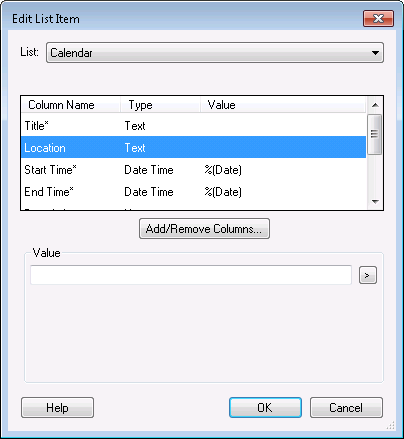Click the Value column header

(283, 105)
